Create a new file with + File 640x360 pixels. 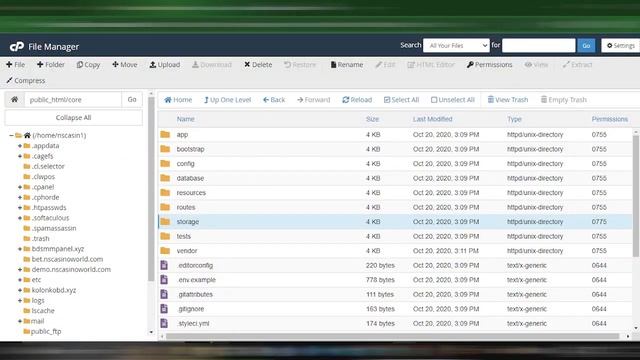tap(16, 64)
